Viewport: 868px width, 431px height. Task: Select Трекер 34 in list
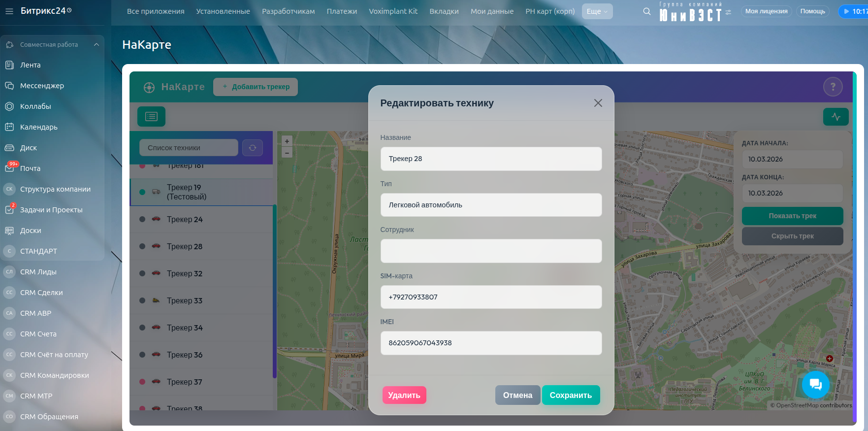201,328
